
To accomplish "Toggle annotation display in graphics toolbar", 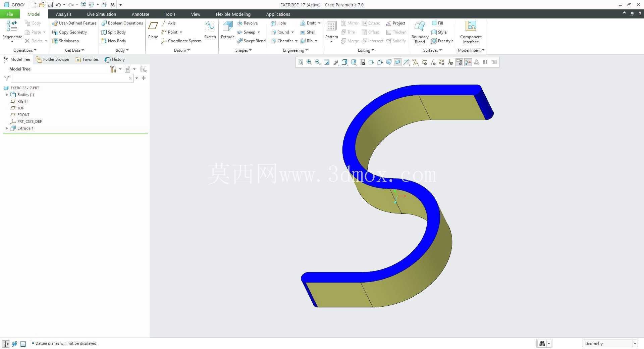I will point(459,62).
